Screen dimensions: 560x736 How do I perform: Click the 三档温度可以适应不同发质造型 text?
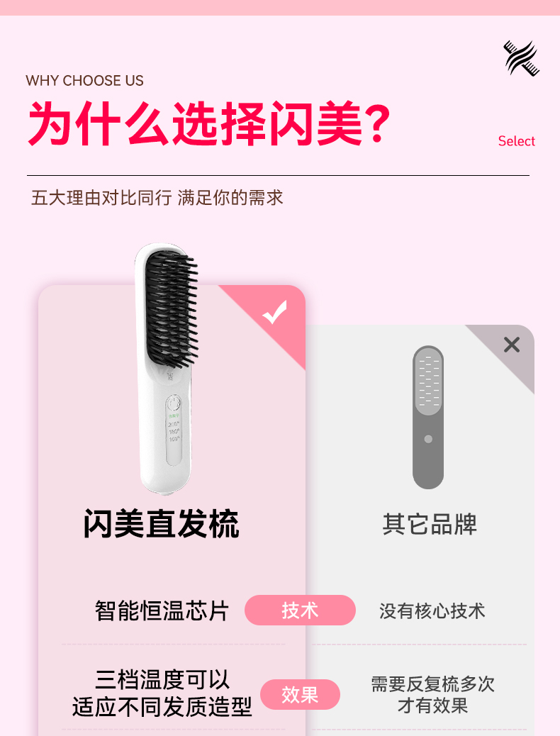click(x=162, y=693)
